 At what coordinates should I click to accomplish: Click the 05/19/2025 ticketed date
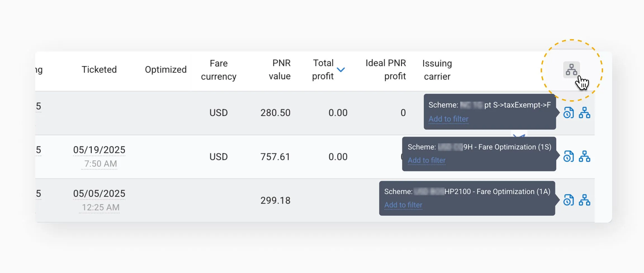99,150
